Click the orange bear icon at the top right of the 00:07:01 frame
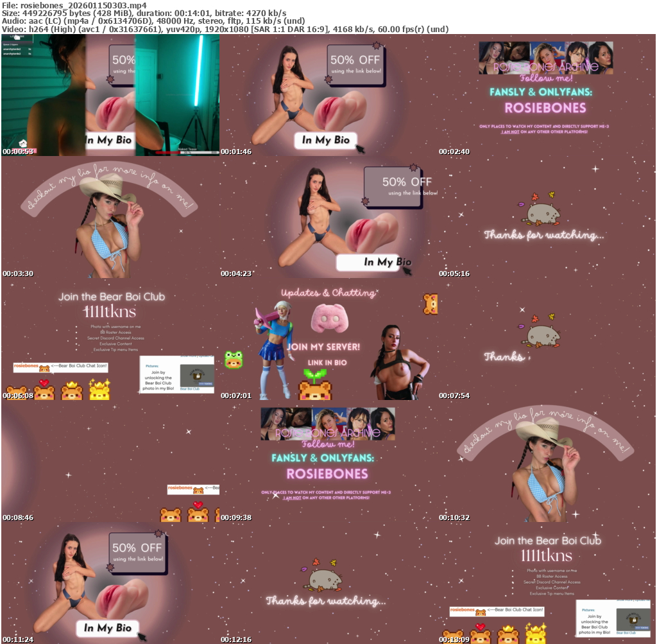The image size is (657, 644). 430,304
